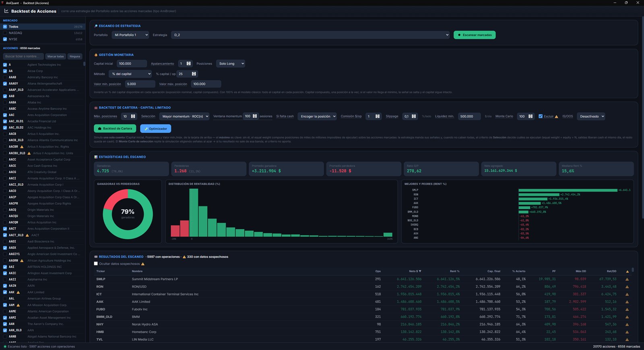Screen dimensions: 644x350
Task: Click warning icon next to AACBU_OLD ticker
Action: tap(28, 153)
